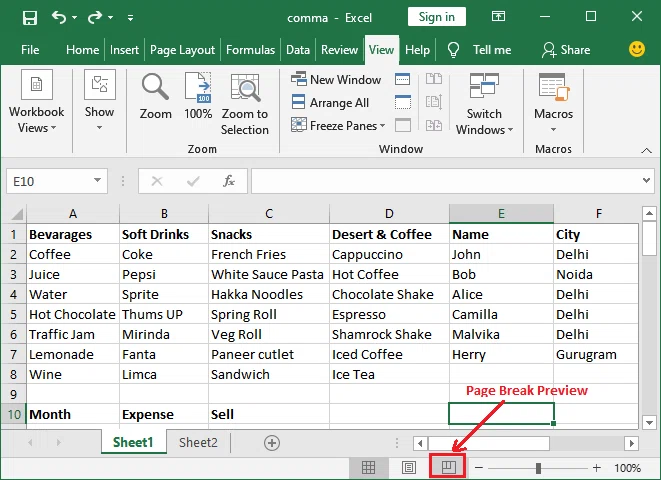This screenshot has height=480, width=661.
Task: Switch to the Insert ribbon tab
Action: coord(124,50)
